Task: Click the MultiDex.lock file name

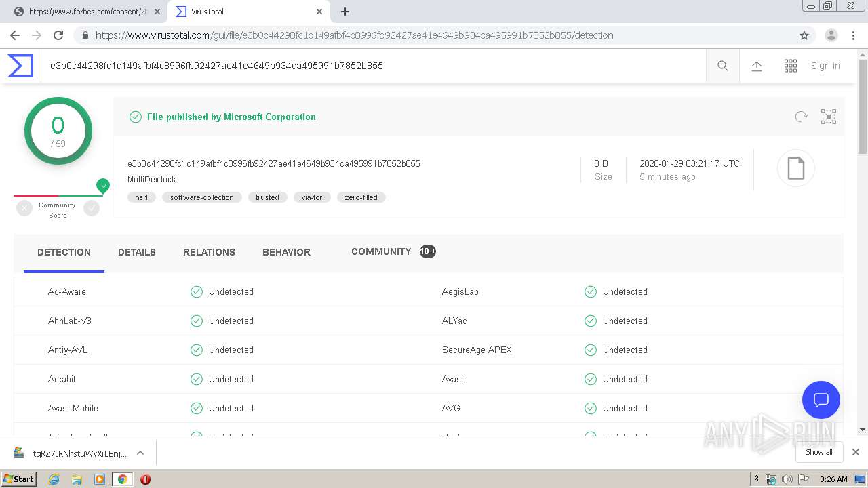Action: pos(152,180)
